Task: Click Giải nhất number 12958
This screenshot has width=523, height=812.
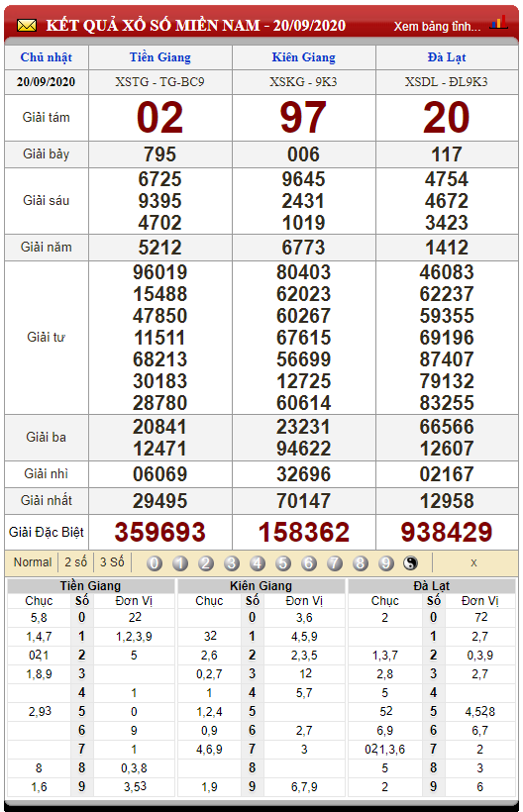Action: (447, 501)
